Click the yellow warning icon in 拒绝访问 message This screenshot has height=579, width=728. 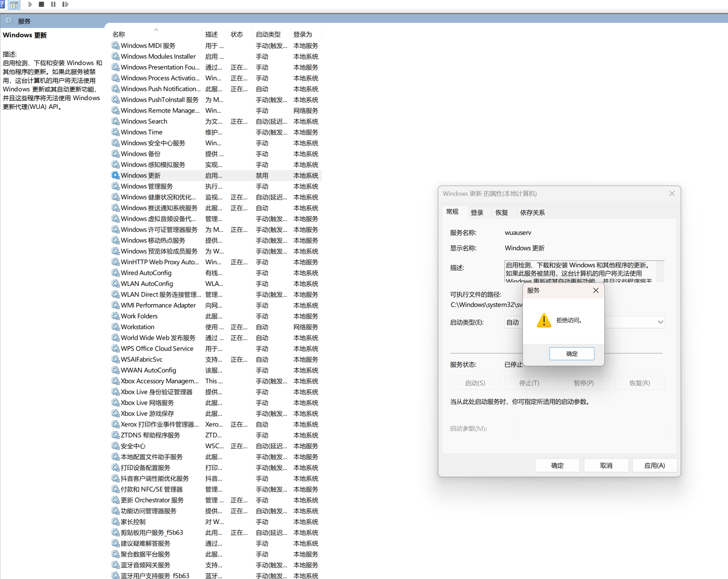click(x=544, y=320)
